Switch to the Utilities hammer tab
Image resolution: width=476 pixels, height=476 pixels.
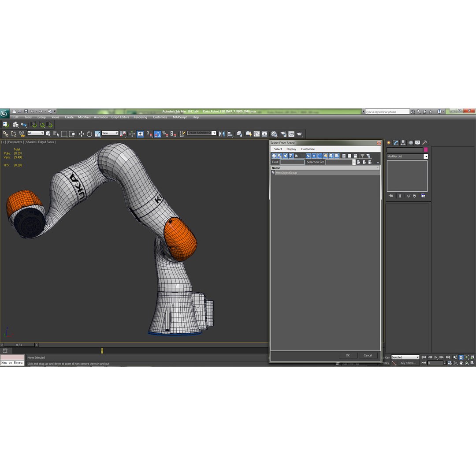click(x=425, y=143)
